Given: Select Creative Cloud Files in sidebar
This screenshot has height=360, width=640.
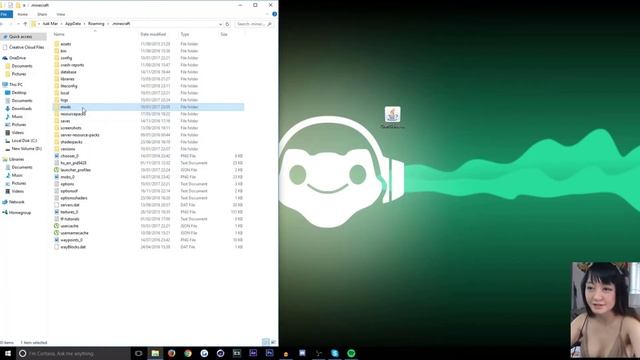Looking at the screenshot, I should click(27, 47).
